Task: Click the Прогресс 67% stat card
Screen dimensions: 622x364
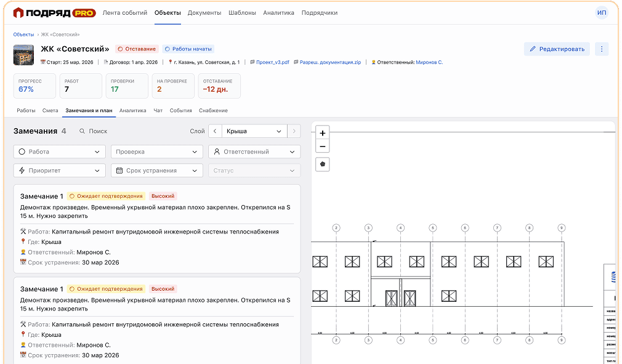Action: [34, 86]
